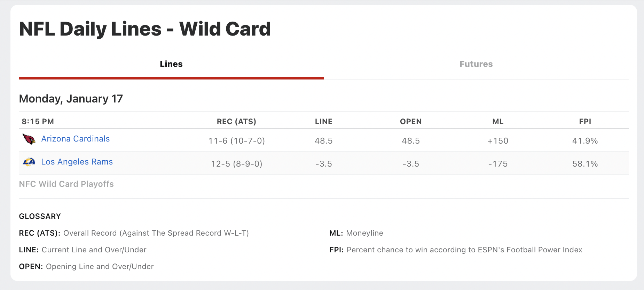
Task: Click the Arizona Cardinals team logo
Action: point(29,139)
